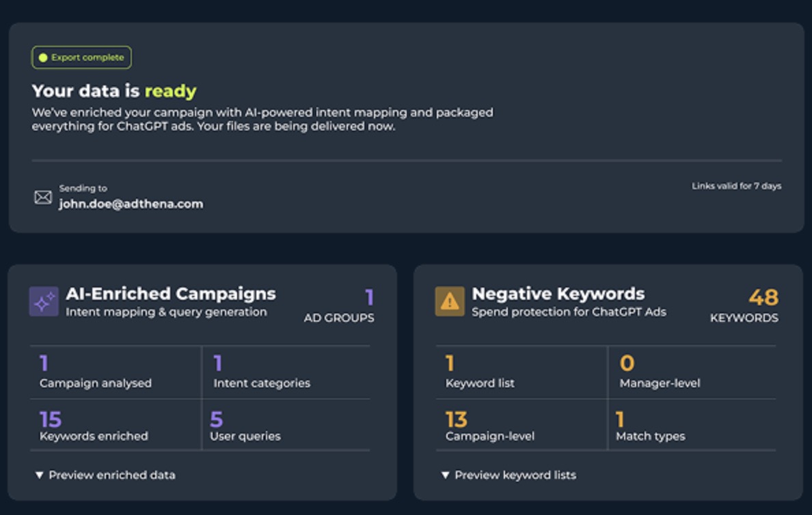Image resolution: width=812 pixels, height=515 pixels.
Task: Click the purple sparkle AI-Enriched Campaigns icon
Action: [44, 301]
